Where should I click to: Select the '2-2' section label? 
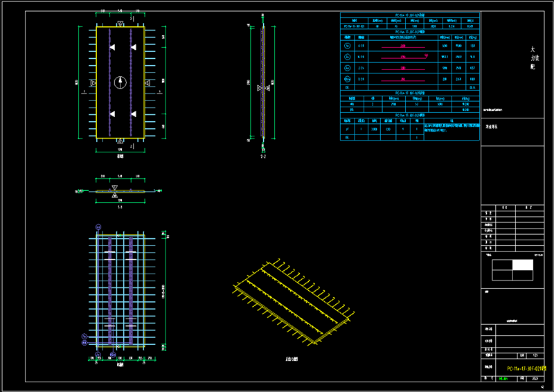click(x=263, y=157)
